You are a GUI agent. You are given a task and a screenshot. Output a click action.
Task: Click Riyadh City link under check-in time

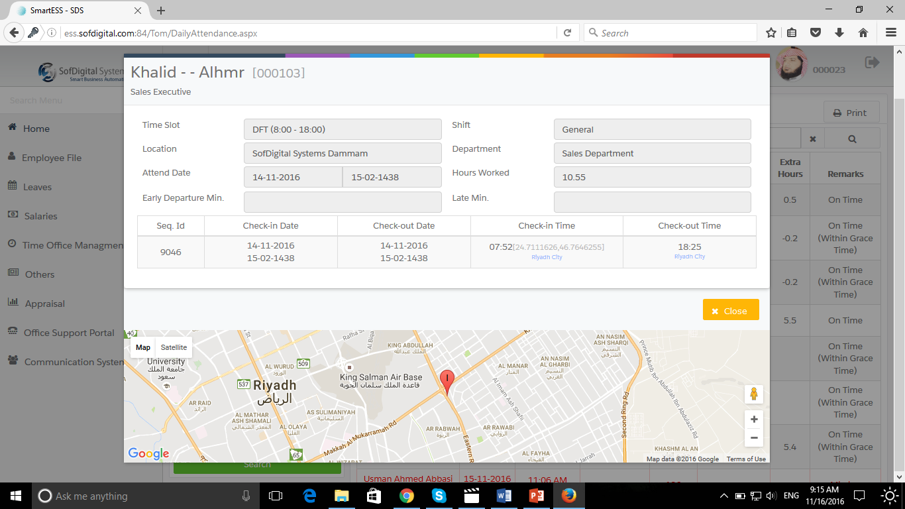point(547,257)
